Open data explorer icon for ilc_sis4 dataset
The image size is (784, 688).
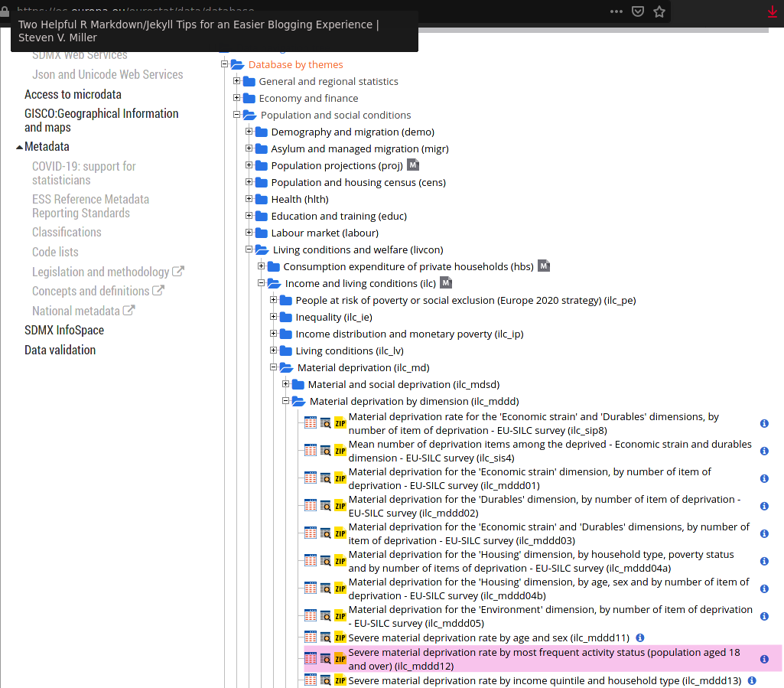[326, 451]
